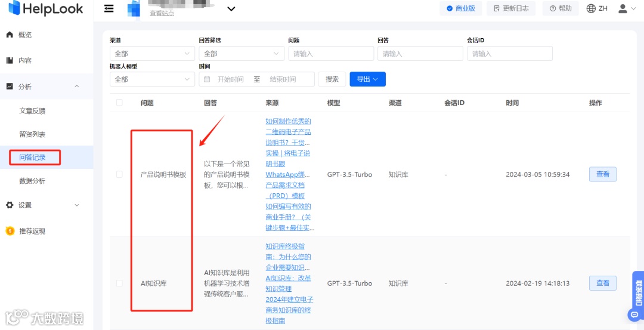This screenshot has width=644, height=330.
Task: Open link 如何制作优秀的二维码电子产品说明书
Action: [289, 132]
